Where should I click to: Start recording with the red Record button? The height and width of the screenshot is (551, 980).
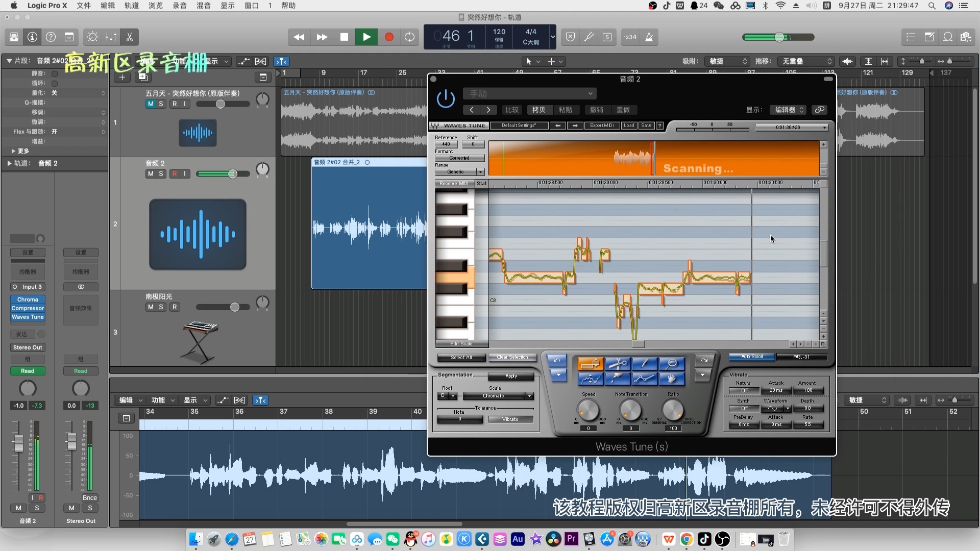pyautogui.click(x=389, y=37)
